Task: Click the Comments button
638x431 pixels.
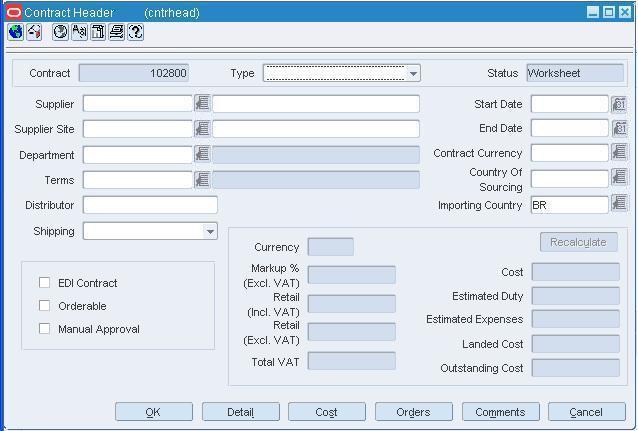Action: (x=501, y=412)
